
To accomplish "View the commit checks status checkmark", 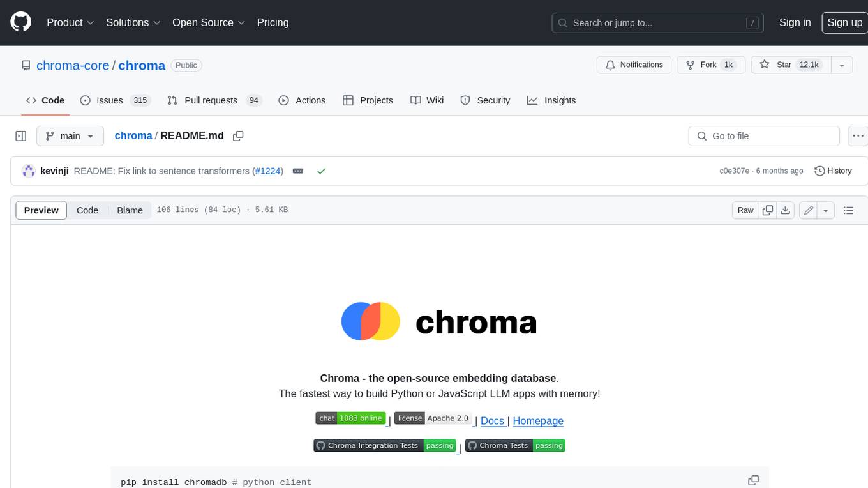I will [322, 171].
